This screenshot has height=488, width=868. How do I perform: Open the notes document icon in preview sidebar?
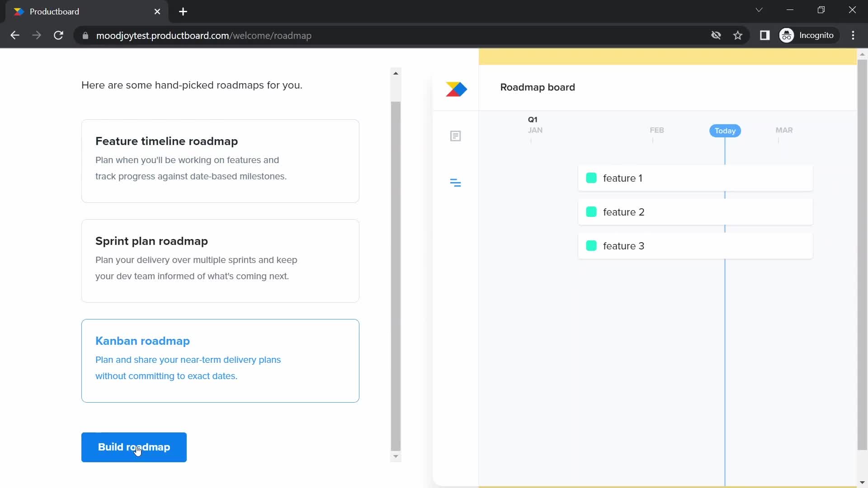tap(456, 136)
